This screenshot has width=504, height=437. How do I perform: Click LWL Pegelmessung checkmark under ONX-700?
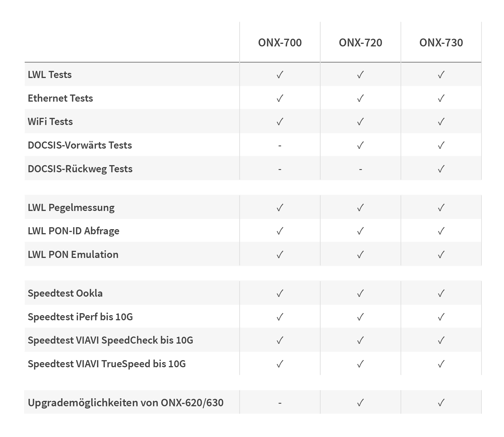pos(280,208)
